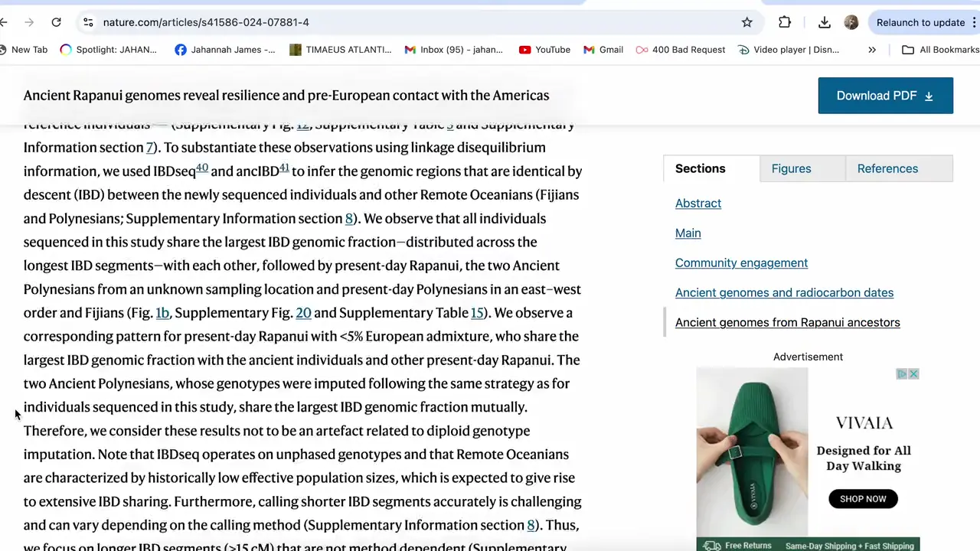Switch to the Figures tab
The width and height of the screenshot is (980, 551).
click(x=802, y=168)
